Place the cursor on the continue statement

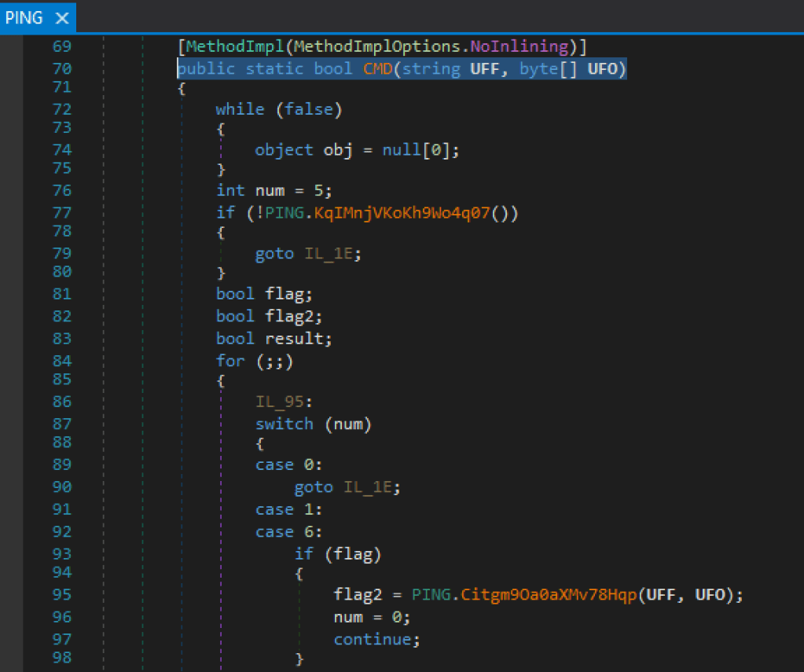pyautogui.click(x=372, y=639)
